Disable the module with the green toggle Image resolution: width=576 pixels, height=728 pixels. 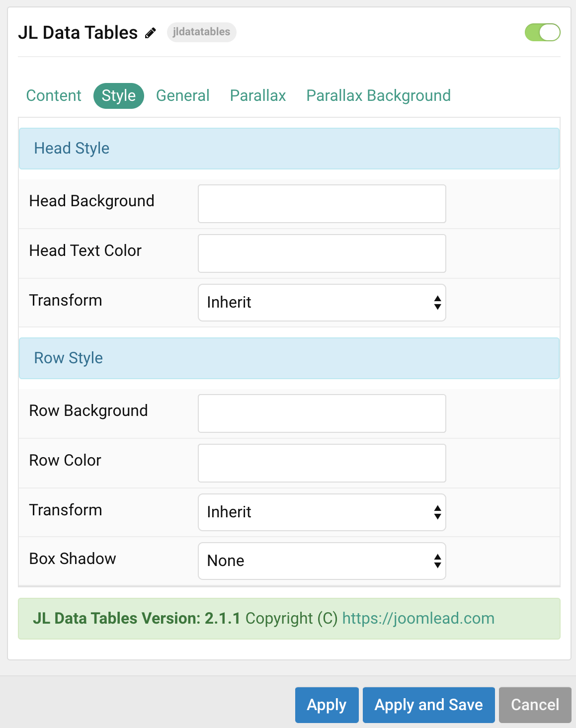pos(543,32)
